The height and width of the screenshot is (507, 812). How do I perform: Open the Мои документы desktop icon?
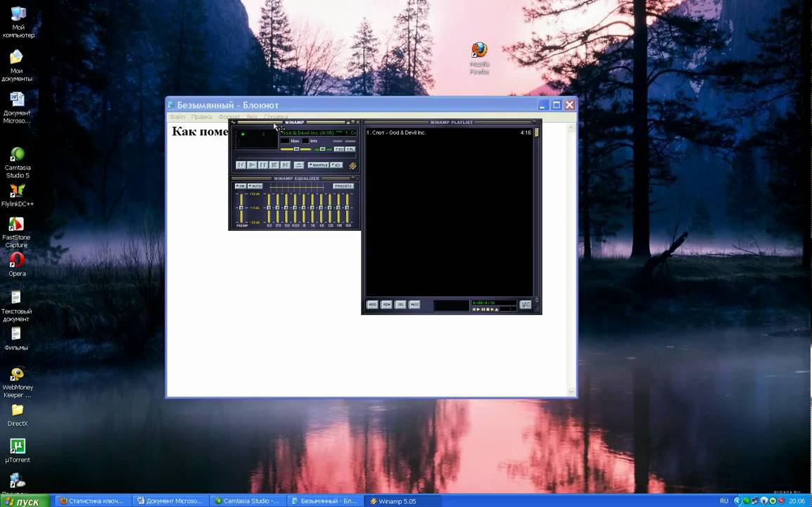17,65
